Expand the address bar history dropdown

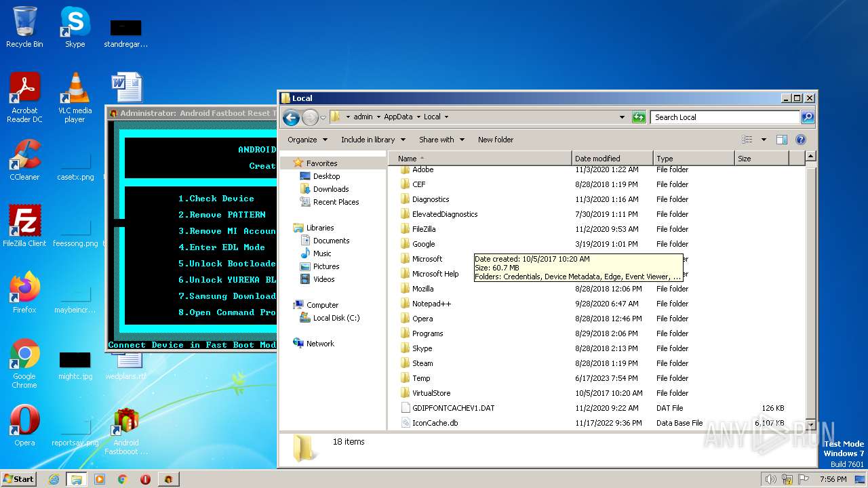[622, 117]
